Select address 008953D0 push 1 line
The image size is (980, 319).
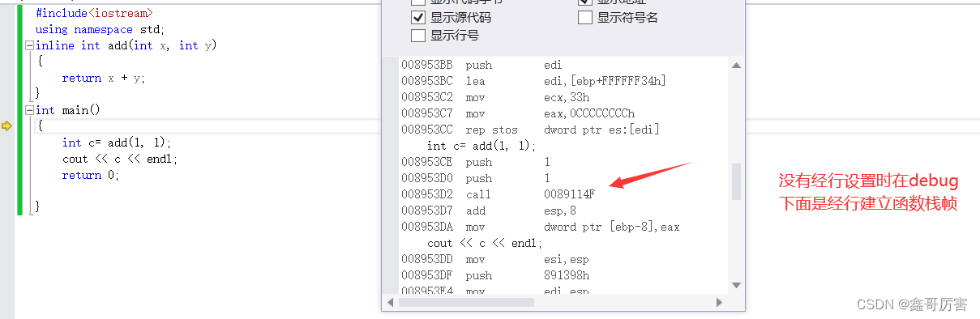coord(476,178)
